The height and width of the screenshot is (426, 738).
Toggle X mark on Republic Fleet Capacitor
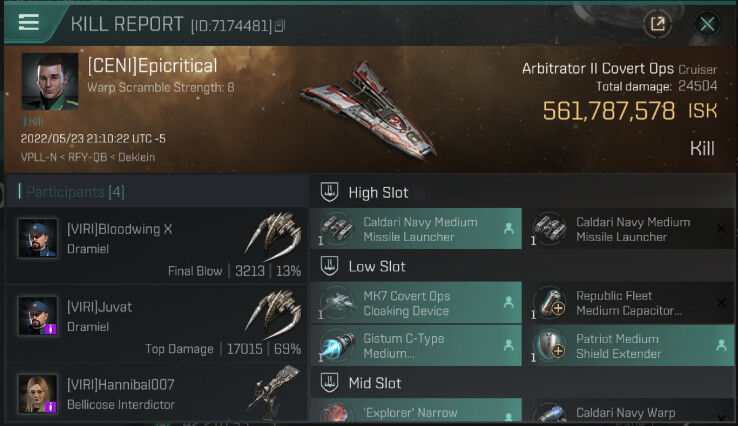(721, 303)
